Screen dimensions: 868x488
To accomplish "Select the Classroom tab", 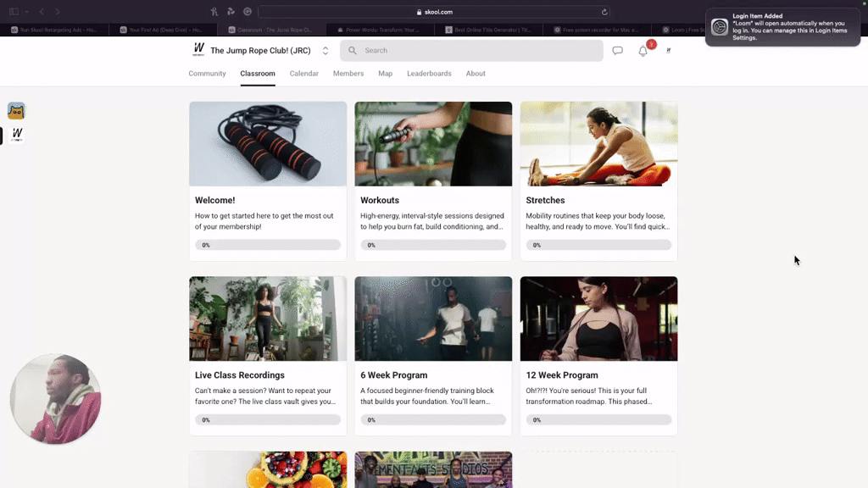I will click(x=258, y=74).
